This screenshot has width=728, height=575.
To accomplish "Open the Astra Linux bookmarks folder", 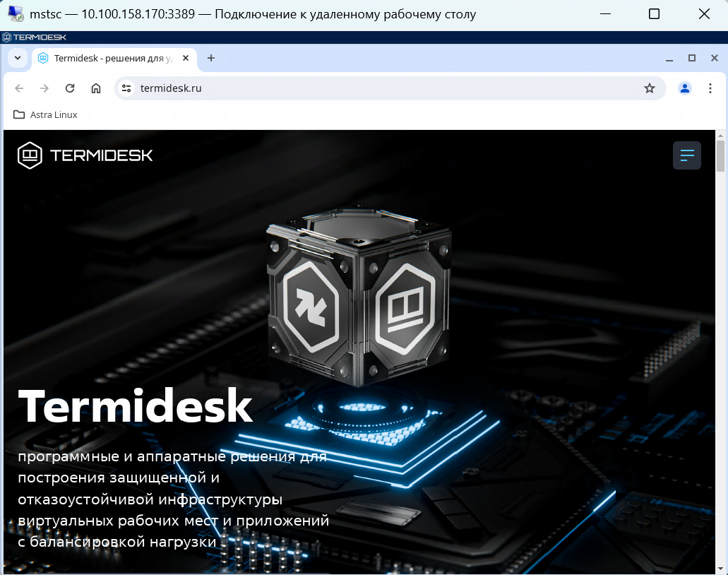I will click(x=45, y=114).
